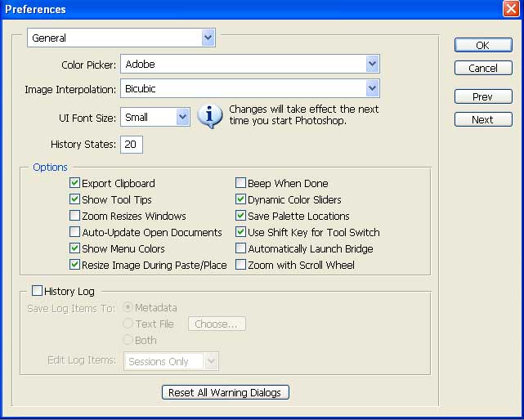This screenshot has height=420, width=524.
Task: Enable Beep When Done
Action: pos(240,183)
